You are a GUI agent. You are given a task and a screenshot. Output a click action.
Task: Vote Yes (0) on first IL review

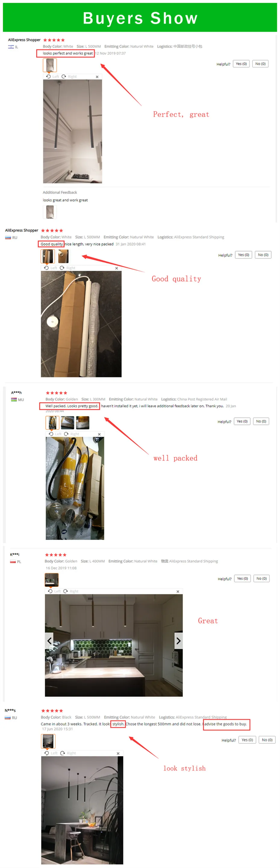tap(241, 64)
